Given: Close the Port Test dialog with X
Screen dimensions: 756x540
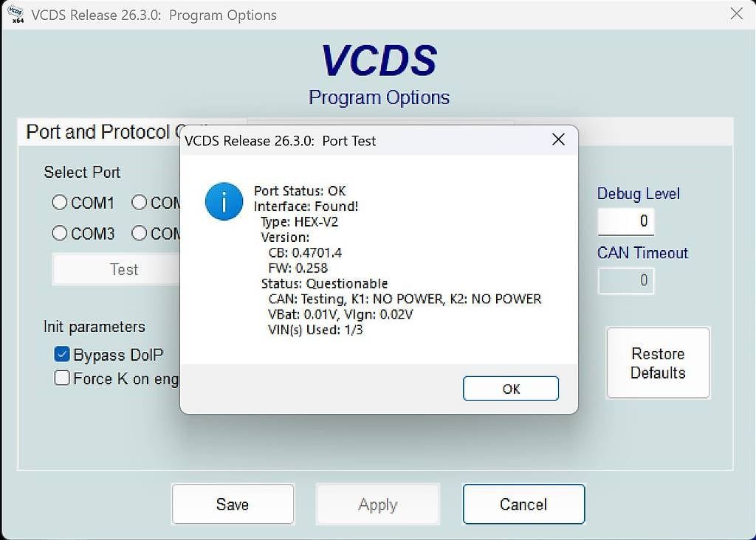Looking at the screenshot, I should [558, 139].
